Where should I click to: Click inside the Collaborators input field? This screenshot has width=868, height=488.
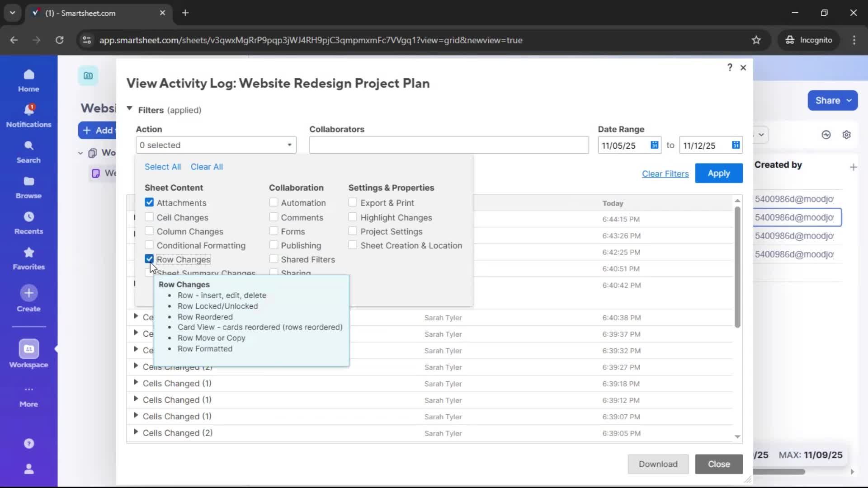tap(448, 145)
